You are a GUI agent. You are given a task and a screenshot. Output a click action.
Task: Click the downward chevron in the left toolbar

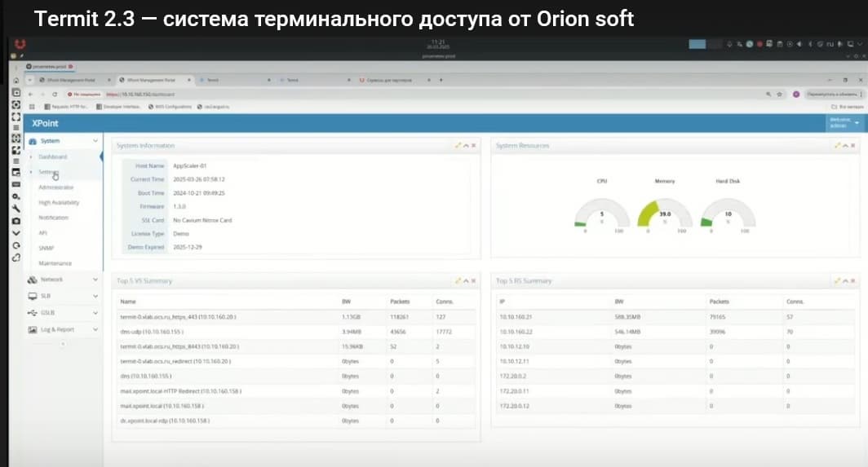[16, 233]
